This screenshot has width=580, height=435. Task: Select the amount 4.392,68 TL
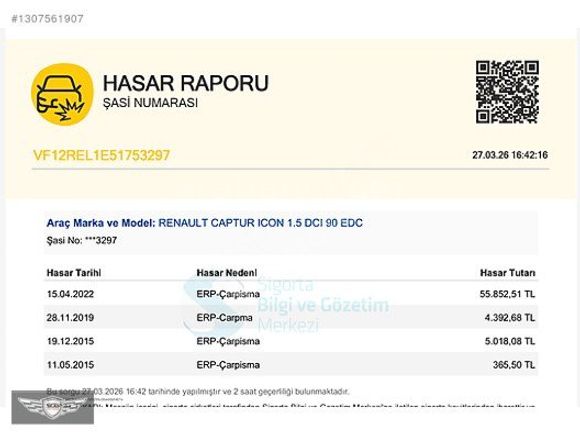pos(510,317)
